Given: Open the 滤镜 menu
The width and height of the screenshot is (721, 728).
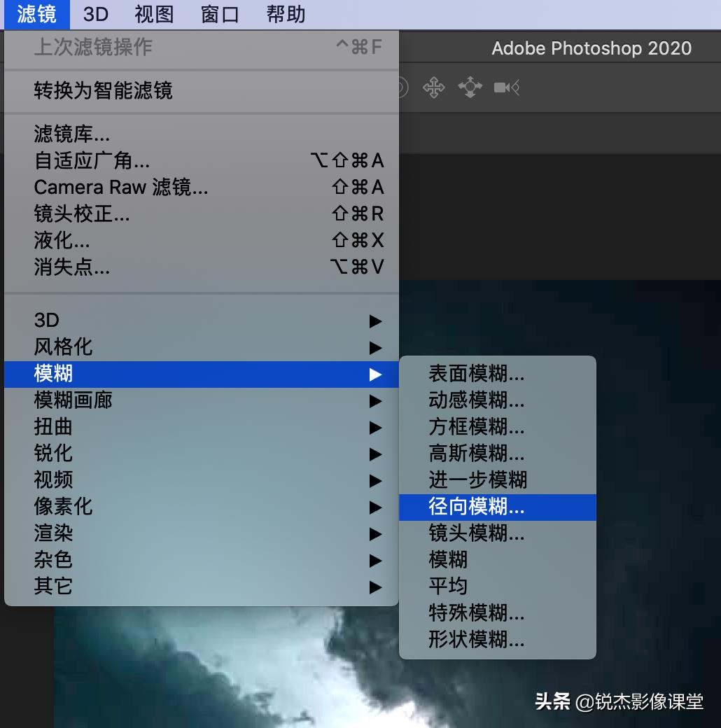Looking at the screenshot, I should 36,14.
